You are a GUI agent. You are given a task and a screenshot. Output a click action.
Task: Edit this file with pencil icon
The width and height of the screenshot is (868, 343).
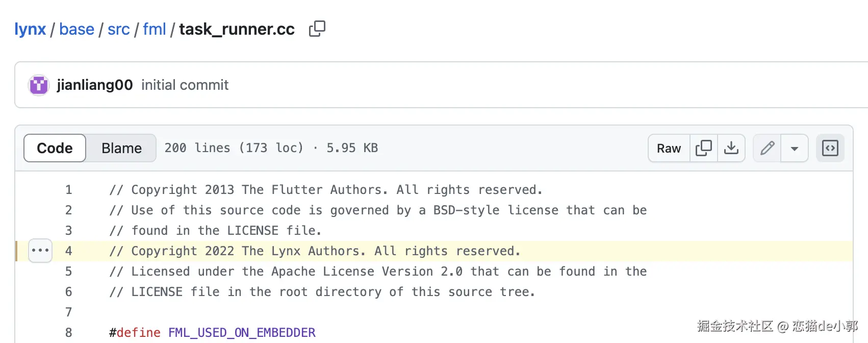[x=767, y=148]
